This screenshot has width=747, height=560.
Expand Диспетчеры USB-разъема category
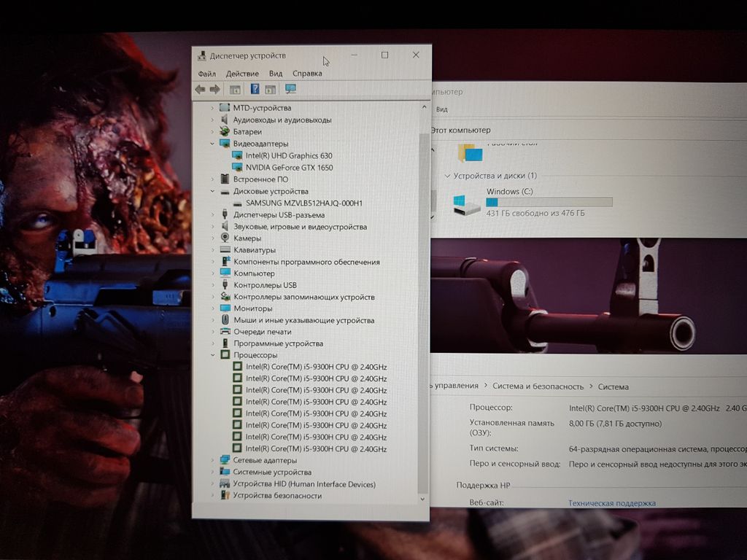pos(212,215)
